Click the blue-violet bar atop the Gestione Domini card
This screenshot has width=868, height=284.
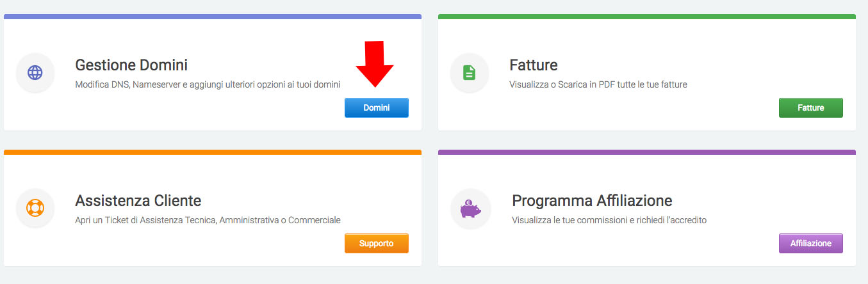(x=213, y=17)
